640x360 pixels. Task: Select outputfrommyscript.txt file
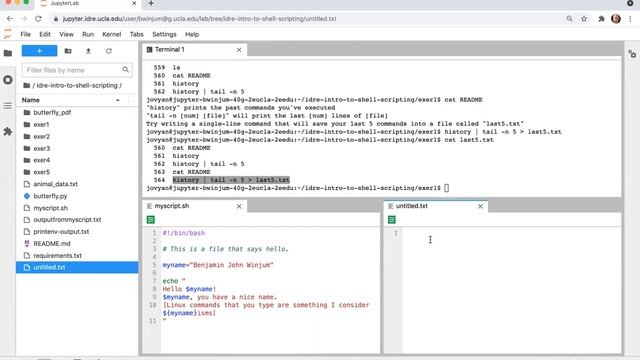77,220
